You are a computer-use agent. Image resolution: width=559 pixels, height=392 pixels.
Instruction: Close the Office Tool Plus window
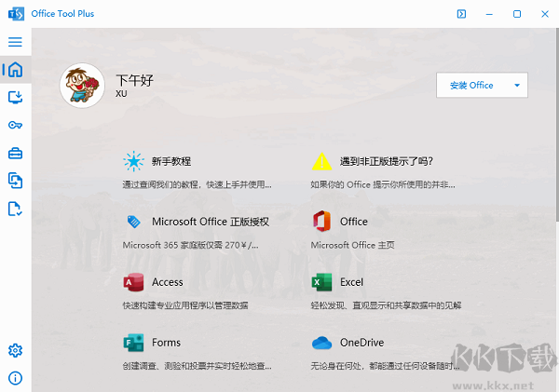click(545, 14)
